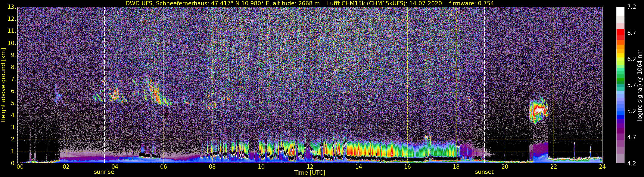The height and width of the screenshot is (177, 644).
Task: Click the 'sunrise' label below the axis
Action: pyautogui.click(x=104, y=172)
